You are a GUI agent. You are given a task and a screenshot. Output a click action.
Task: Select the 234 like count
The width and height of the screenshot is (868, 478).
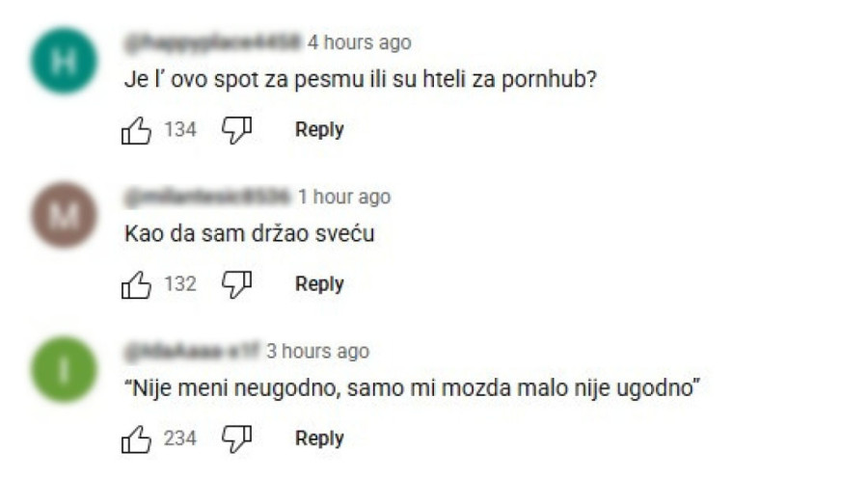coord(180,438)
